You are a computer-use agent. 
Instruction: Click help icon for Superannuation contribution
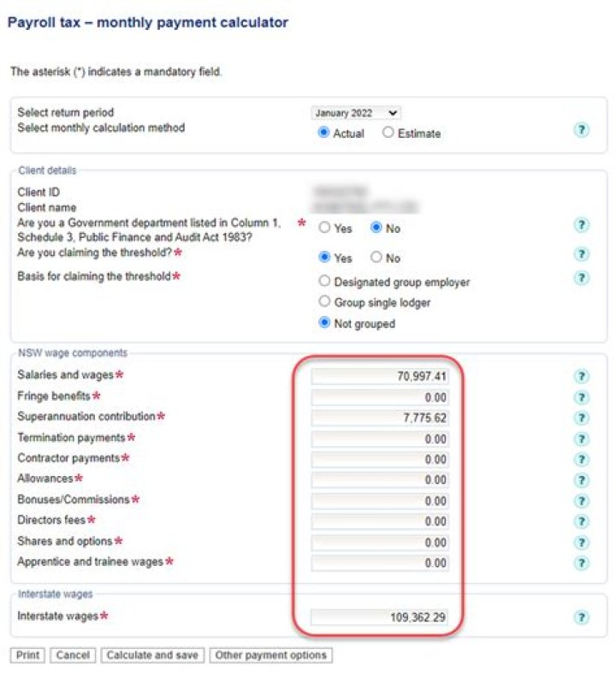[x=581, y=418]
